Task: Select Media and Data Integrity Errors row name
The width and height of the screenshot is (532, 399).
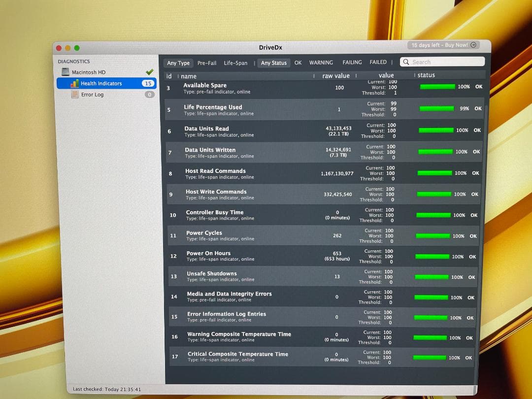Action: pos(230,294)
